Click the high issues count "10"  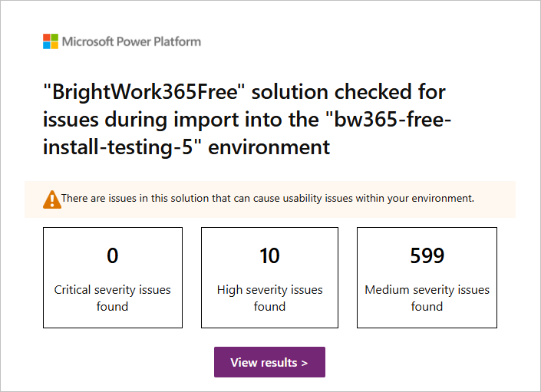[x=269, y=256]
